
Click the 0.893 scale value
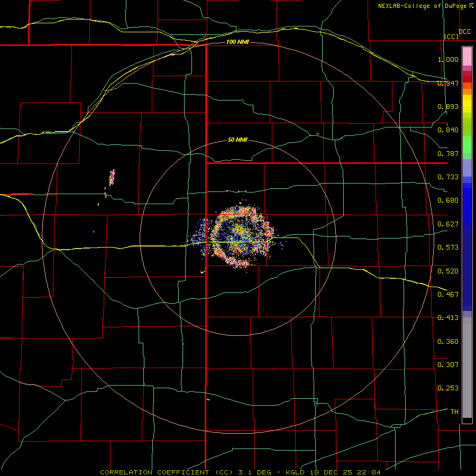pyautogui.click(x=448, y=106)
